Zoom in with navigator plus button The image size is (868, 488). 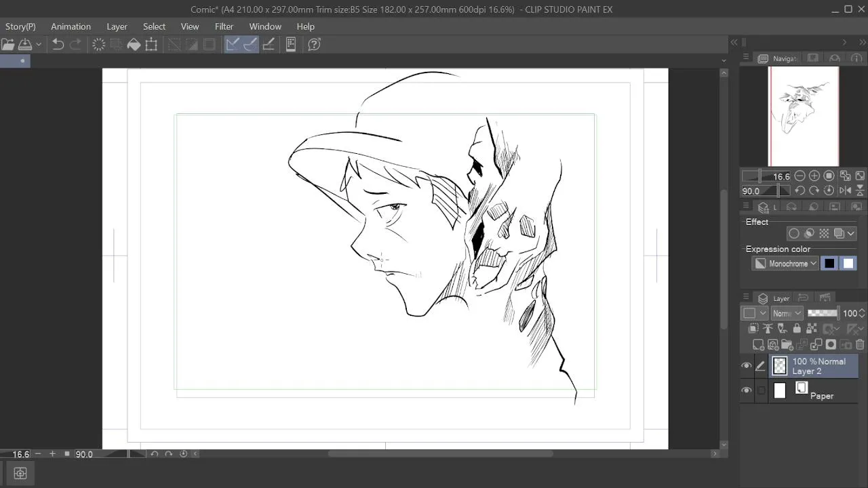click(814, 176)
